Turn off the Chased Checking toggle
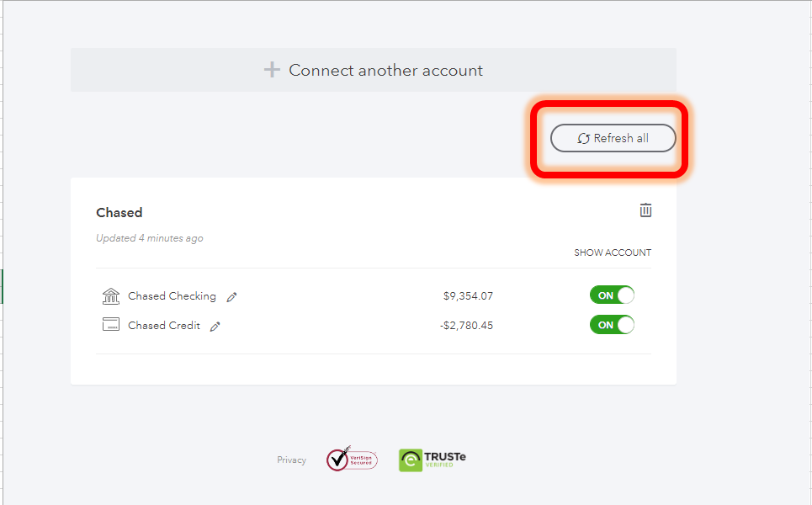Image resolution: width=812 pixels, height=505 pixels. click(x=612, y=295)
